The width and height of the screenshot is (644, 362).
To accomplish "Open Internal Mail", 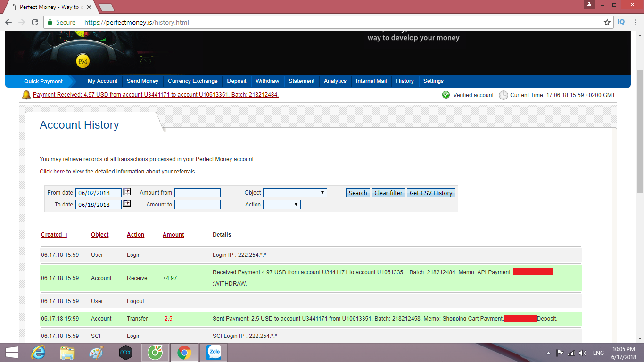I will (x=371, y=81).
